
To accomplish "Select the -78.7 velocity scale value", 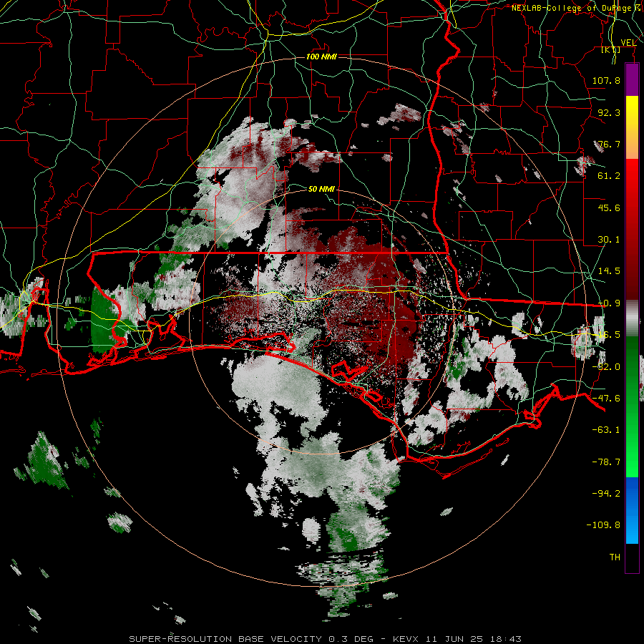I will click(606, 462).
